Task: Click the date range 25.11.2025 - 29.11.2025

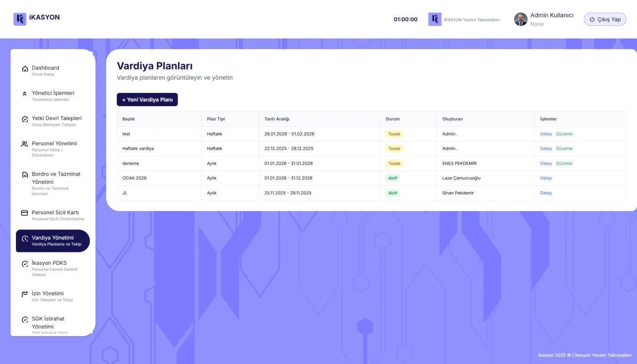Action: click(288, 193)
